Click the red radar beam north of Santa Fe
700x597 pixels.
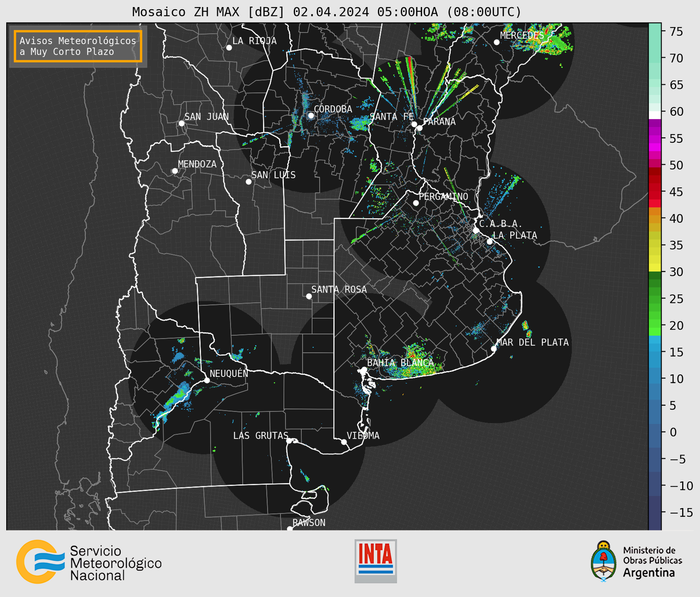[410, 71]
